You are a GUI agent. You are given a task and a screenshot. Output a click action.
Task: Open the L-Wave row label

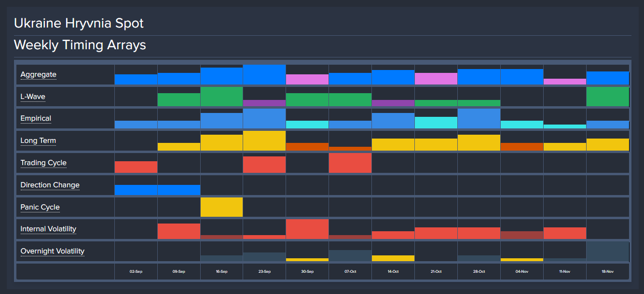coord(33,97)
